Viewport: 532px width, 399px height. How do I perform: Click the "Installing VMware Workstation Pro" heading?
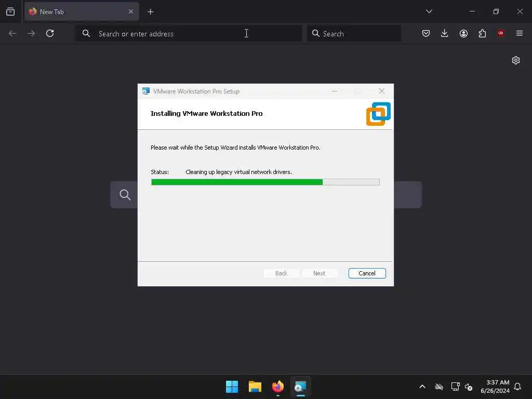click(207, 114)
